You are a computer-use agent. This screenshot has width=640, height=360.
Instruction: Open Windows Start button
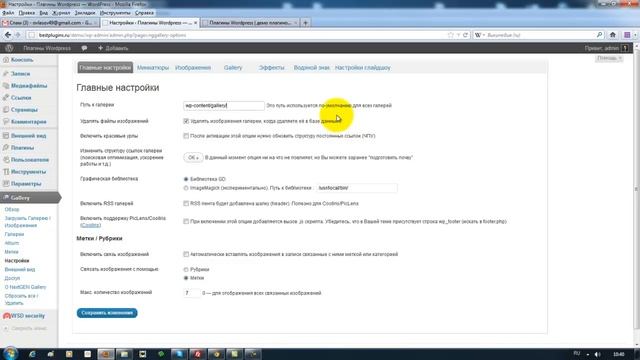tap(10, 353)
